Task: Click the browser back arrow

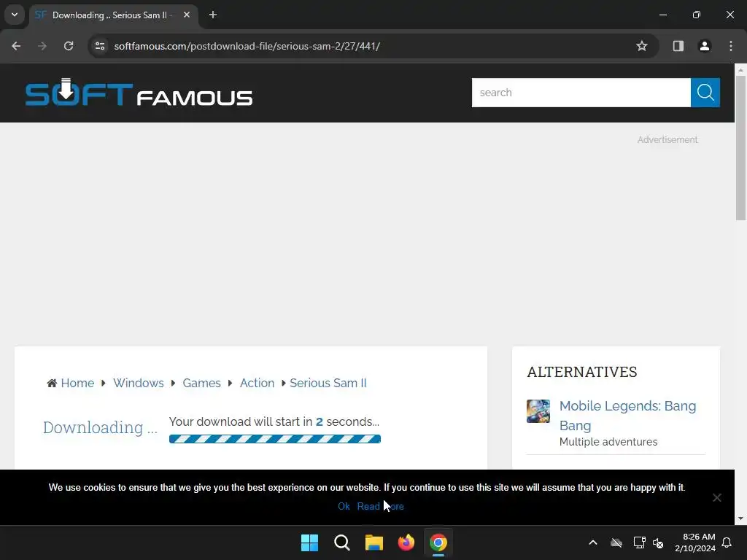Action: [16, 46]
